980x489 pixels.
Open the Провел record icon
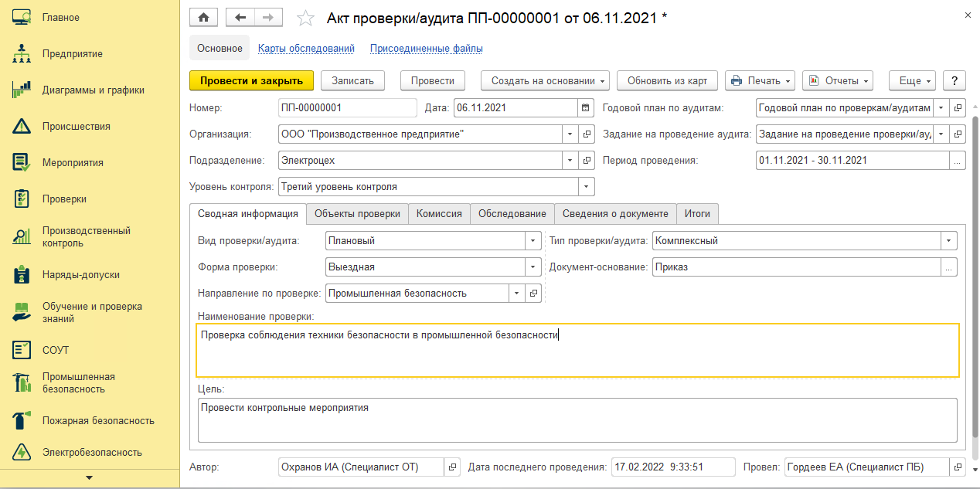tap(958, 467)
